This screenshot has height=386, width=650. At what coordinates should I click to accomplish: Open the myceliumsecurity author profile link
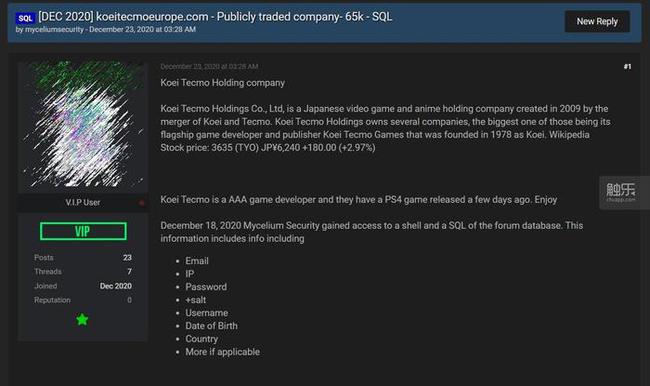54,29
